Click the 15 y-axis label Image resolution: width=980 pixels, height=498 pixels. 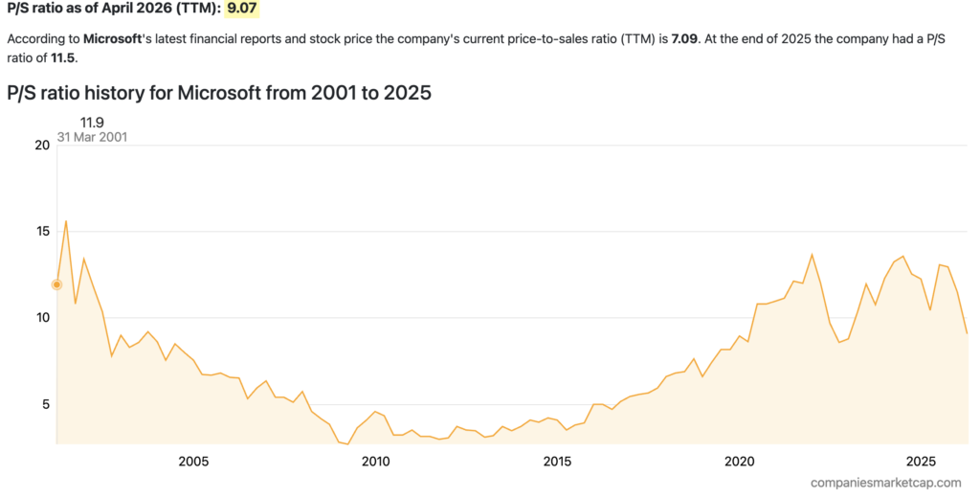point(41,232)
